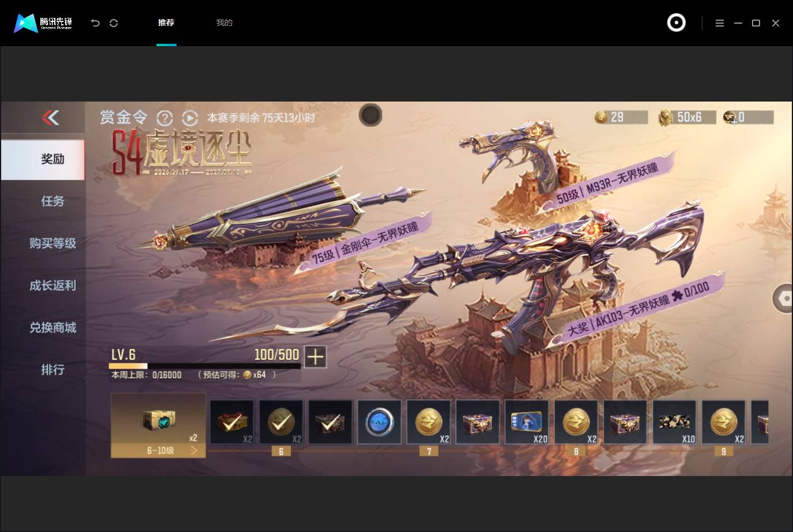Select the claimed level 6 coin reward

pyautogui.click(x=281, y=422)
